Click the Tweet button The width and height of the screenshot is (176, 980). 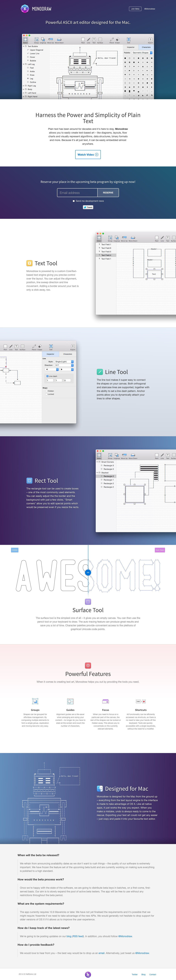click(x=88, y=207)
